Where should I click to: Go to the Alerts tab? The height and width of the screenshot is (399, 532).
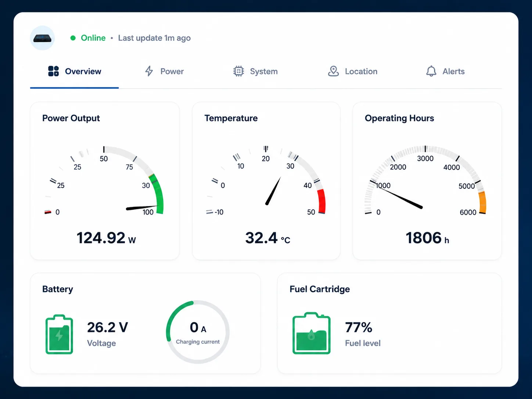(x=445, y=71)
